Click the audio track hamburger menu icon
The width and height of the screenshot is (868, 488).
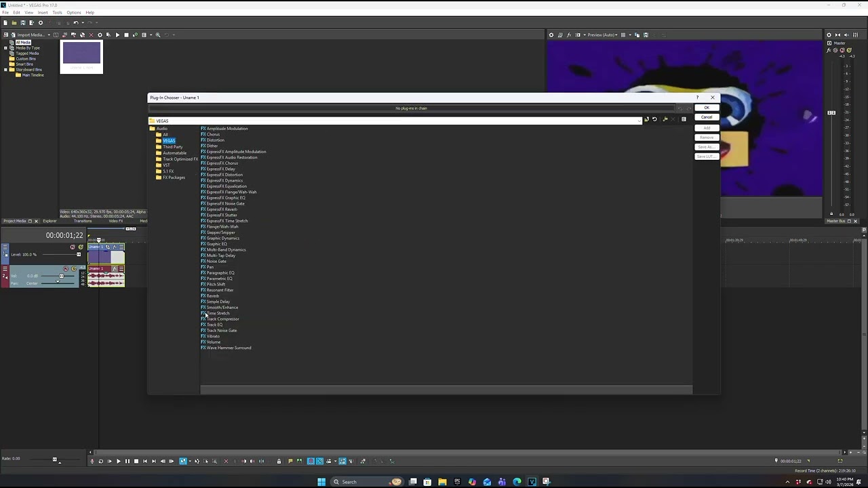point(5,268)
